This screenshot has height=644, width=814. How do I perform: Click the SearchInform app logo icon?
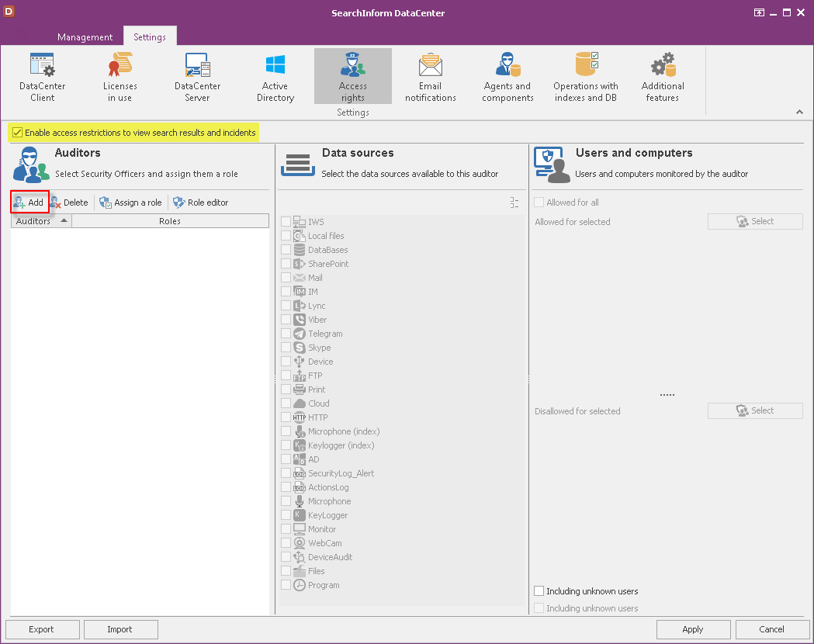pos(9,12)
